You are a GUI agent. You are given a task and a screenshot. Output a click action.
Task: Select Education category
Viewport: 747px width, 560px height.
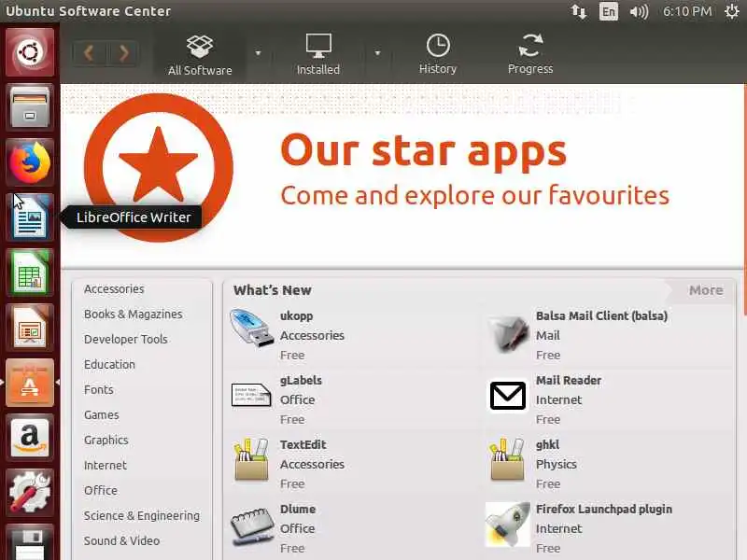(x=109, y=365)
